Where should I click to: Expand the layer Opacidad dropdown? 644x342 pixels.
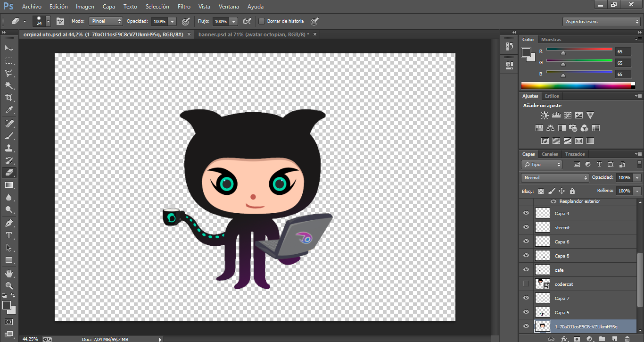coord(637,178)
